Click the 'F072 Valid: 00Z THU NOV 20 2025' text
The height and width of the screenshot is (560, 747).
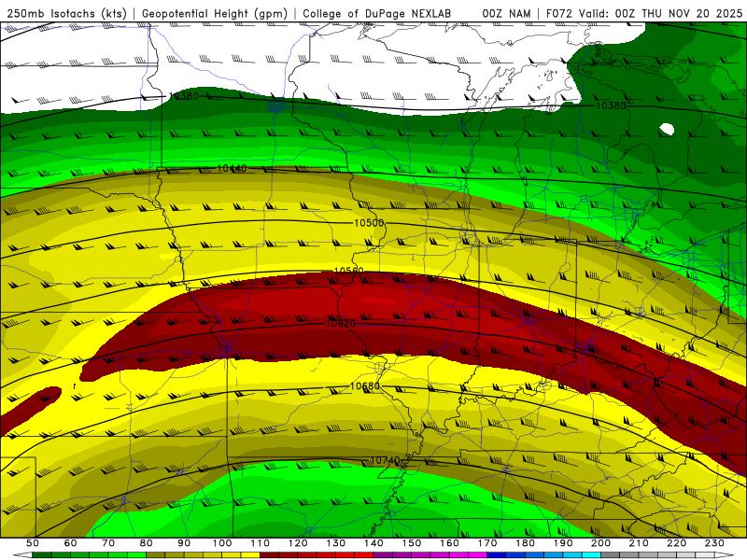coord(644,14)
